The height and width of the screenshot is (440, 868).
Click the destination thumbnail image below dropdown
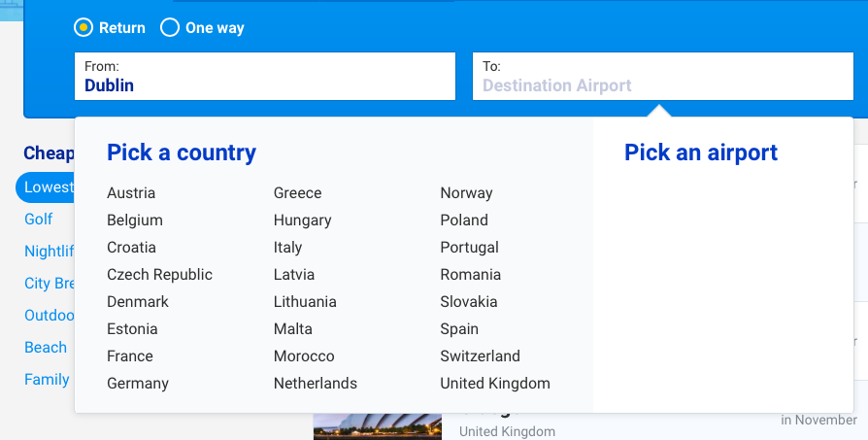pyautogui.click(x=378, y=426)
